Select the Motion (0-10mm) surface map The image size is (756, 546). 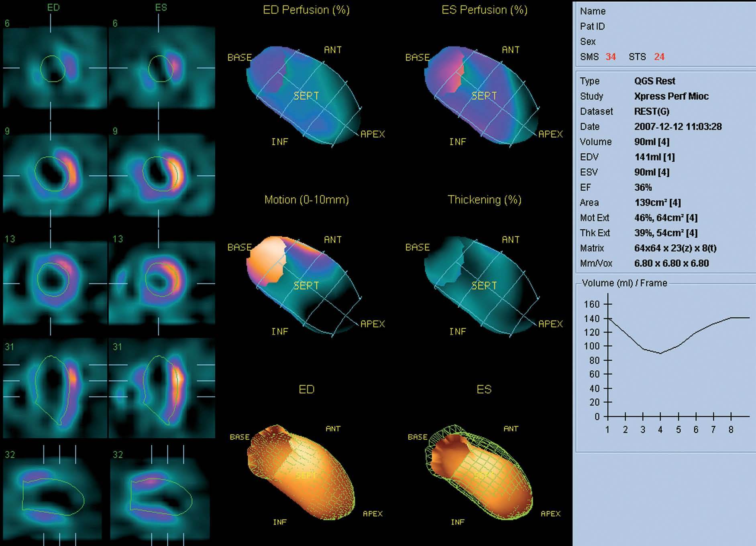click(x=304, y=286)
